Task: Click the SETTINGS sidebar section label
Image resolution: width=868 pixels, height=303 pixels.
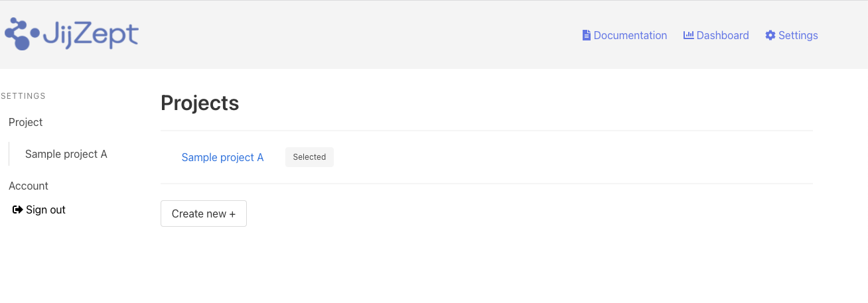Action: (23, 96)
